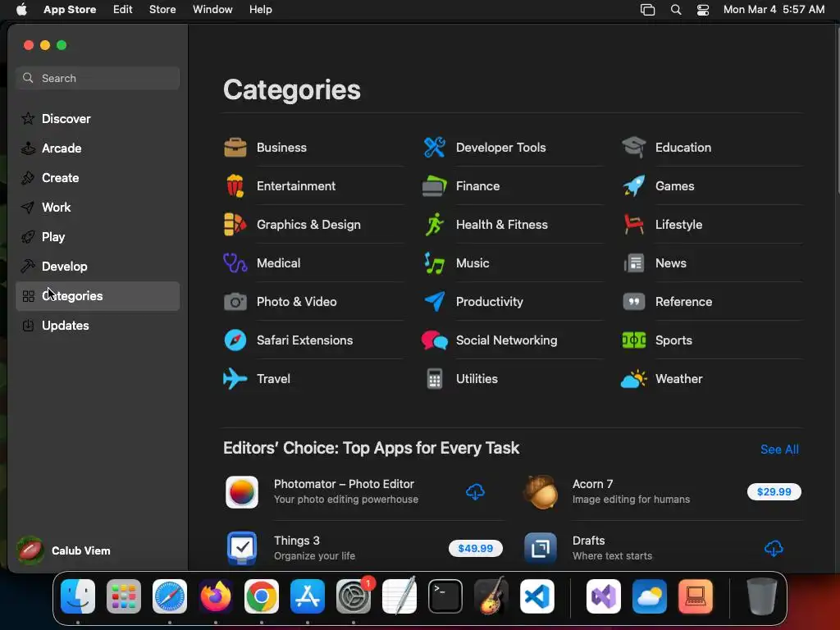Viewport: 840px width, 630px height.
Task: Open the Edit menu
Action: (123, 10)
